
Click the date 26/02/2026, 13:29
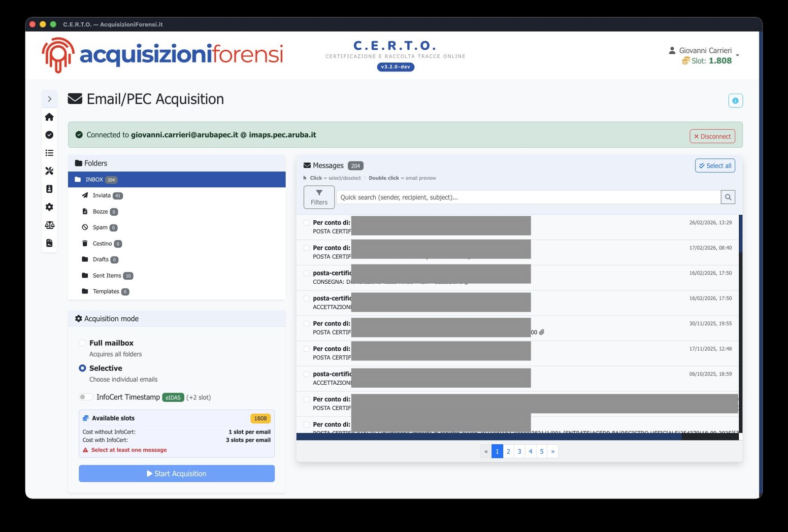(710, 223)
